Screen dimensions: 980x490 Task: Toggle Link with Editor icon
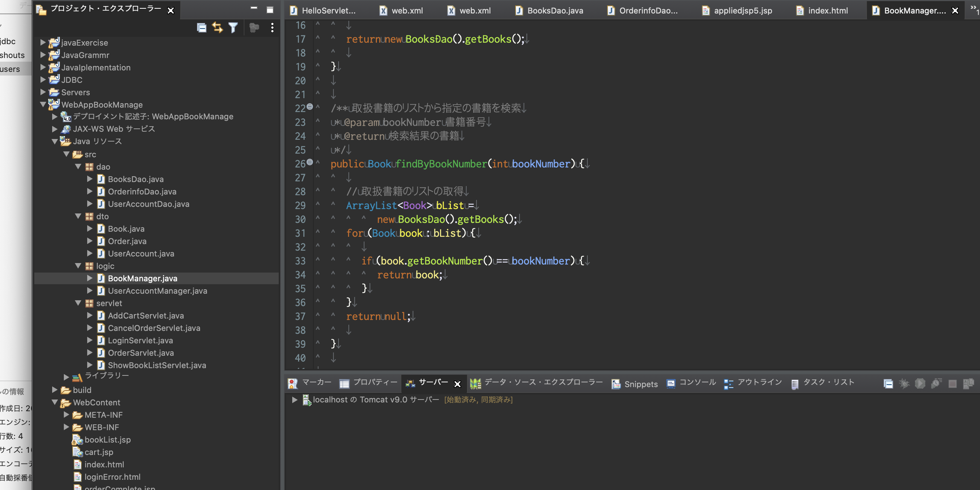217,27
